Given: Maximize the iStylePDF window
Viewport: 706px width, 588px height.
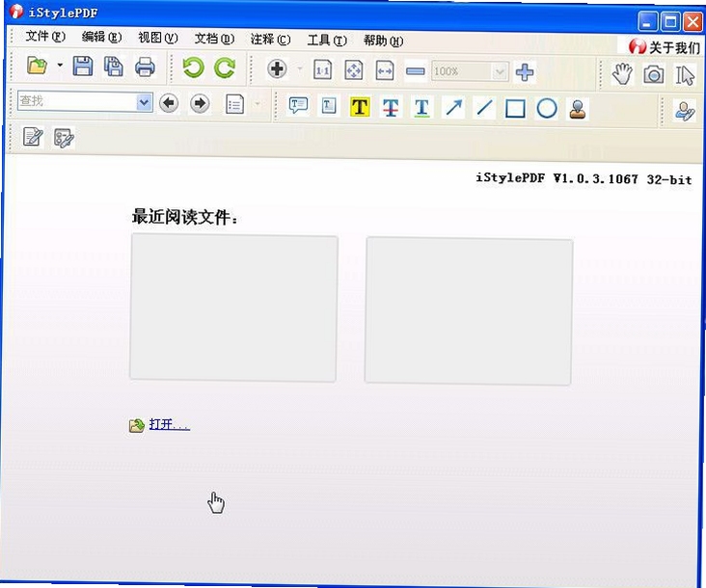Looking at the screenshot, I should 670,21.
